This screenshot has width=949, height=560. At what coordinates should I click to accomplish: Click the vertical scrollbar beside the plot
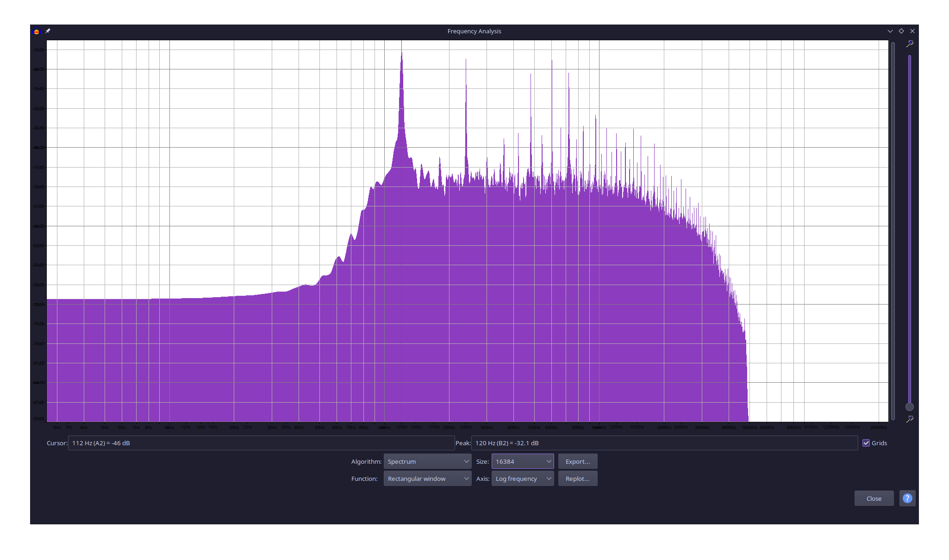point(893,230)
